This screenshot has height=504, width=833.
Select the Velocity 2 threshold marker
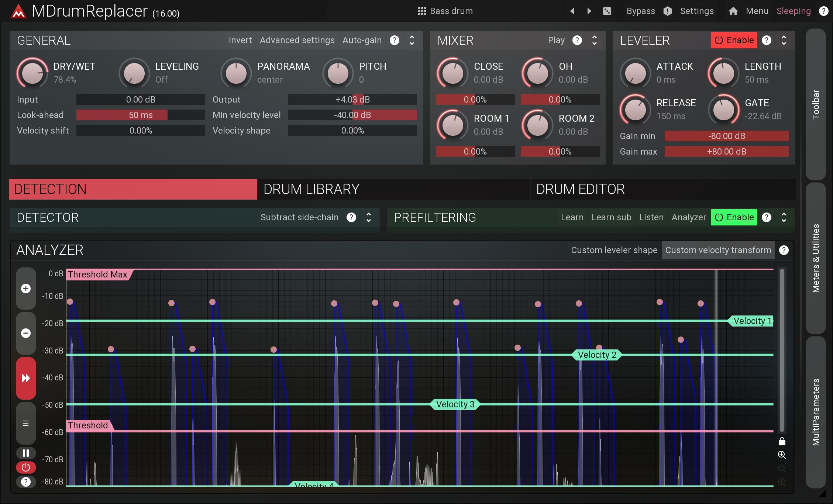[x=597, y=355]
